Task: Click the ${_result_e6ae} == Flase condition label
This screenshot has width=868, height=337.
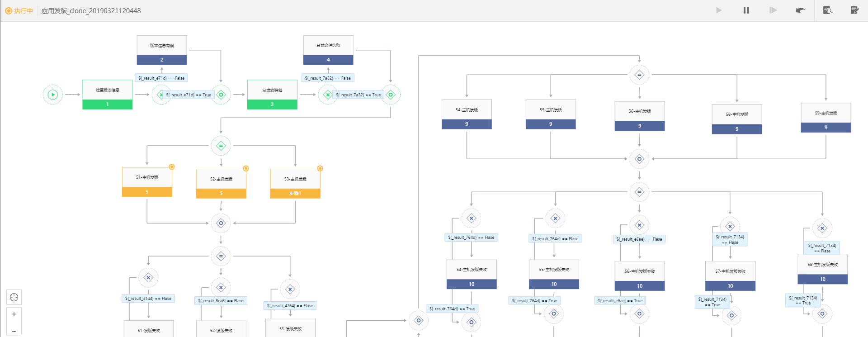Action: (639, 239)
